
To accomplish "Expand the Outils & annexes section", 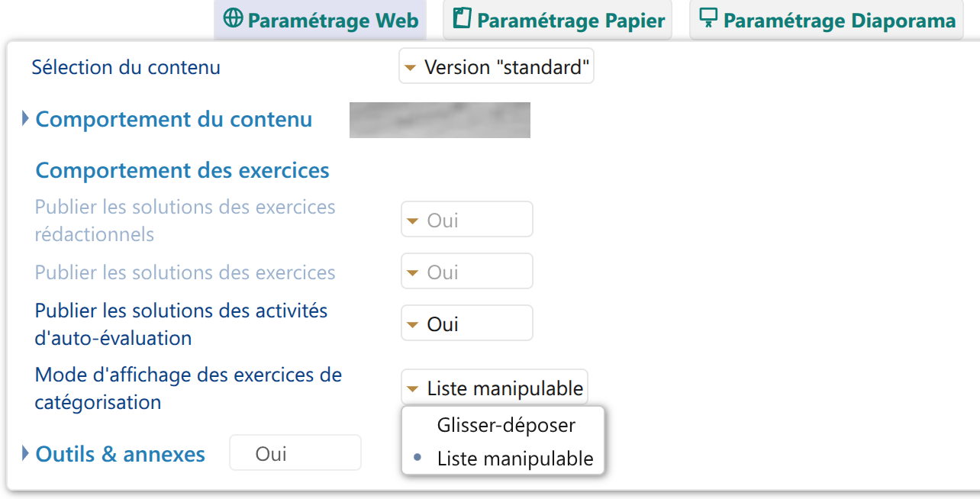I will coord(26,454).
